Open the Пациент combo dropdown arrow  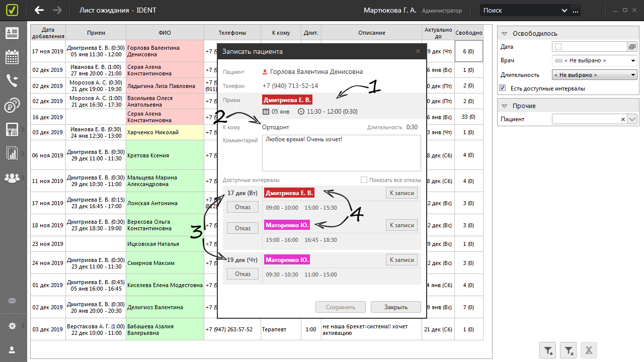632,119
